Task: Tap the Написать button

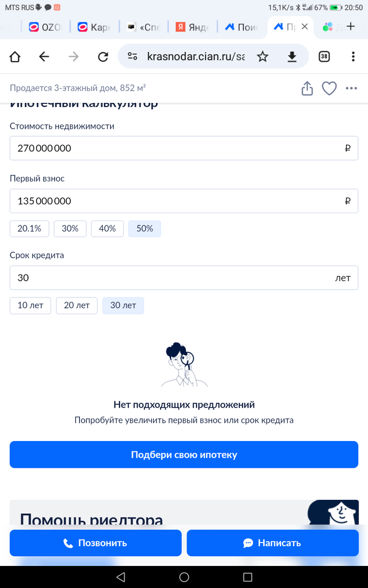Action: point(272,542)
